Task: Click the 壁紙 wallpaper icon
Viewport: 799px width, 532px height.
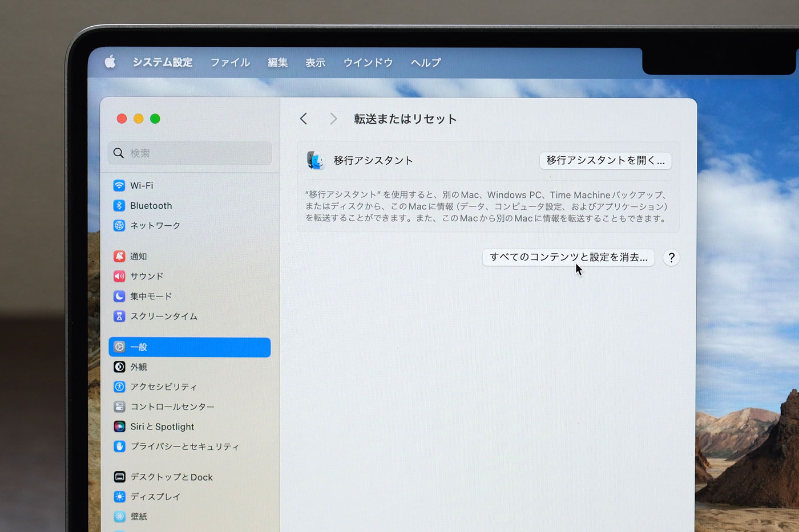Action: tap(119, 517)
